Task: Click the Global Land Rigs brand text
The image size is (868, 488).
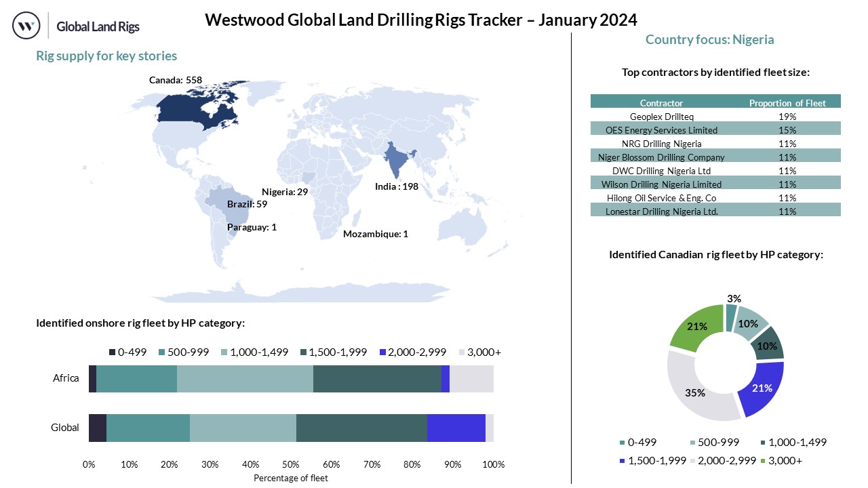Action: click(x=98, y=27)
